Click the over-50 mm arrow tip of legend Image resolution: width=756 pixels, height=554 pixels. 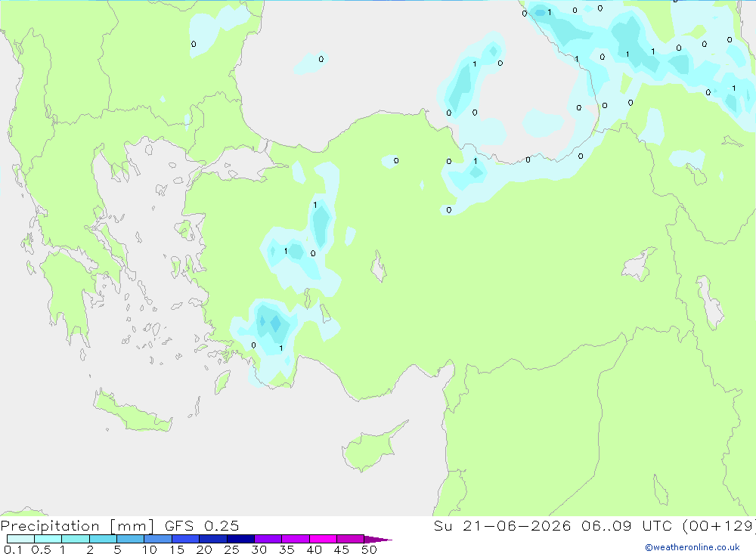point(378,540)
